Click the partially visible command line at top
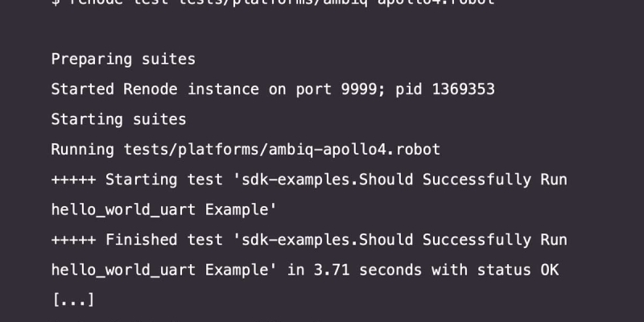 click(x=274, y=3)
